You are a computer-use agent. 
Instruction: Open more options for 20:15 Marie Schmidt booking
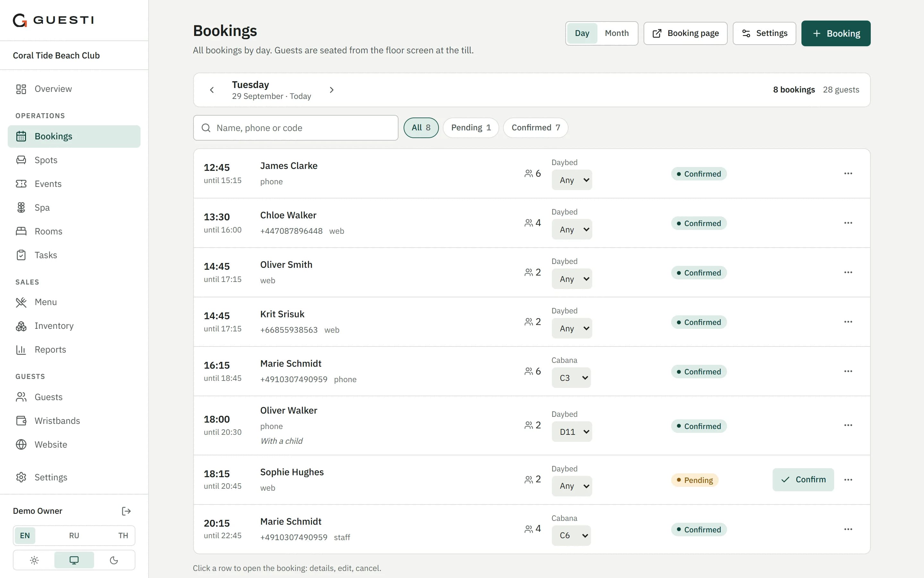click(x=848, y=529)
